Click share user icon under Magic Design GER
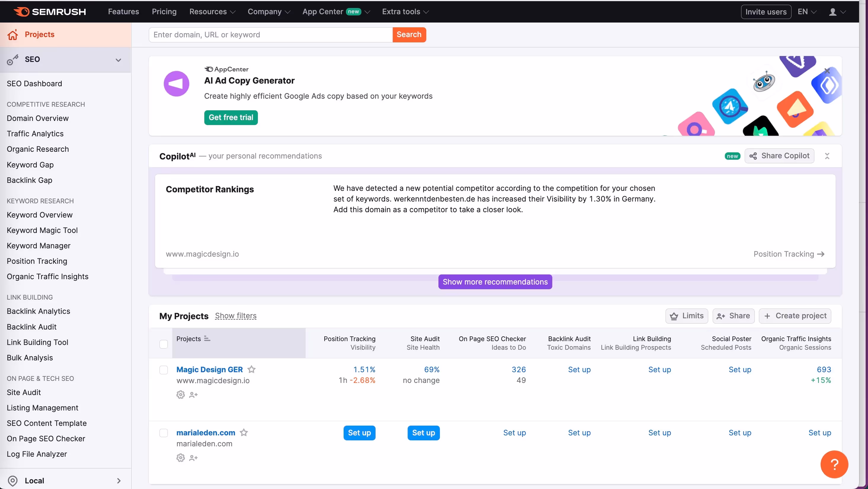Screen dimensions: 868x489 pos(193,395)
